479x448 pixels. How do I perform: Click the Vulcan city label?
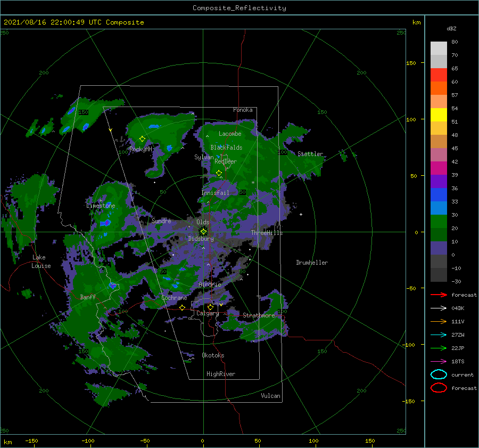270,396
